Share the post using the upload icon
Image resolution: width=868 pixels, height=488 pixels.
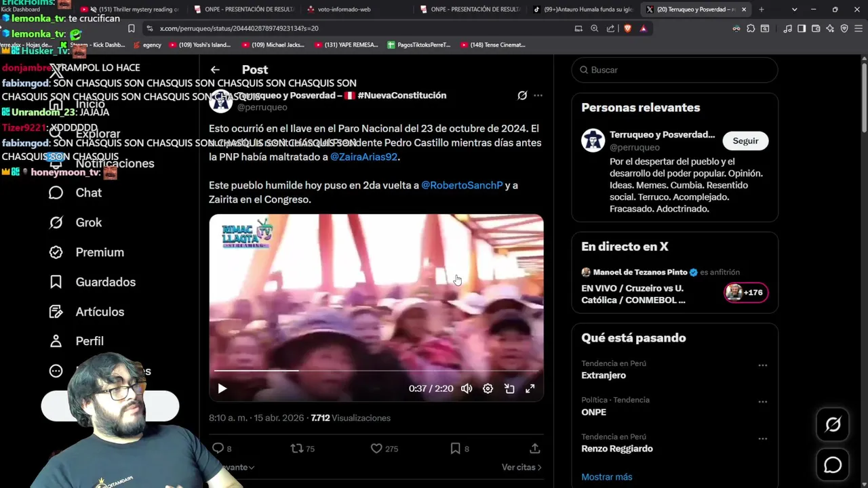click(x=535, y=448)
